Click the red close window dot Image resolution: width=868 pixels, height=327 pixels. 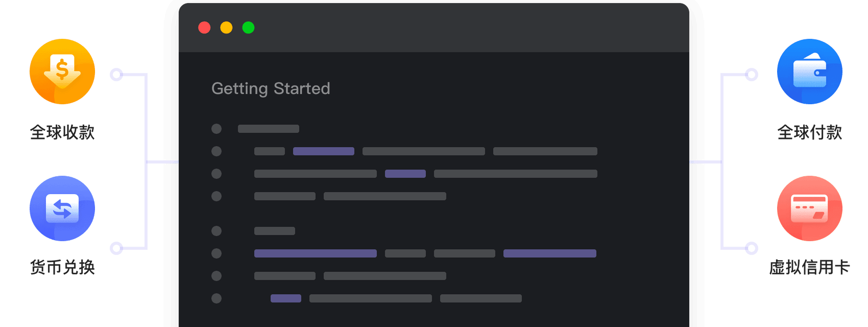pyautogui.click(x=204, y=28)
